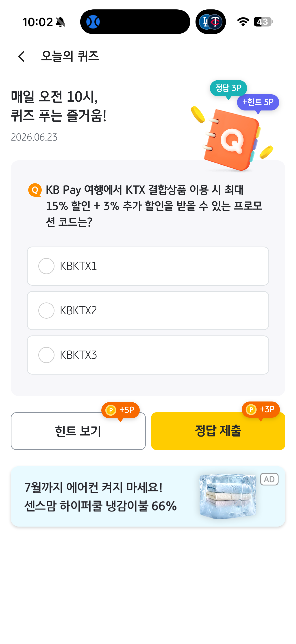Tap the 힌트 보기 button

(x=78, y=431)
